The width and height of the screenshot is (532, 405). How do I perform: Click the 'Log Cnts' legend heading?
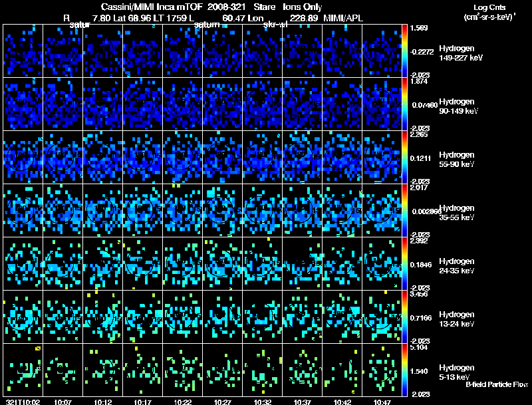(x=489, y=7)
